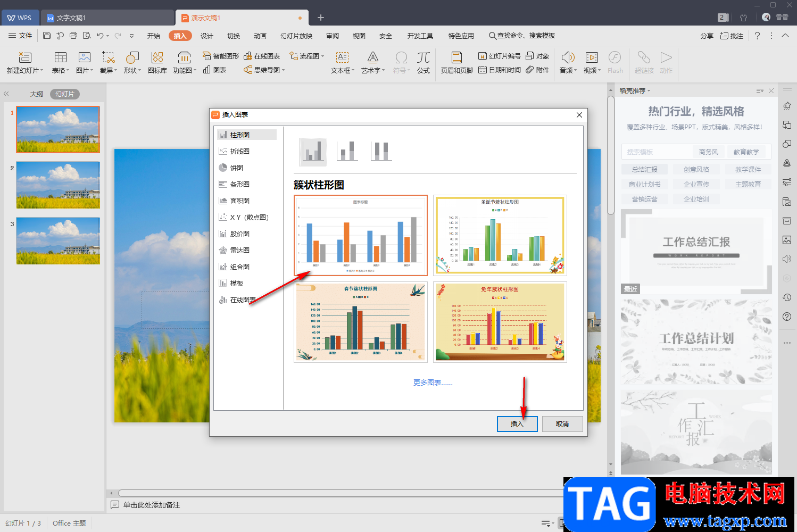Click the undo icon
Viewport: 797px width, 532px height.
pyautogui.click(x=100, y=36)
